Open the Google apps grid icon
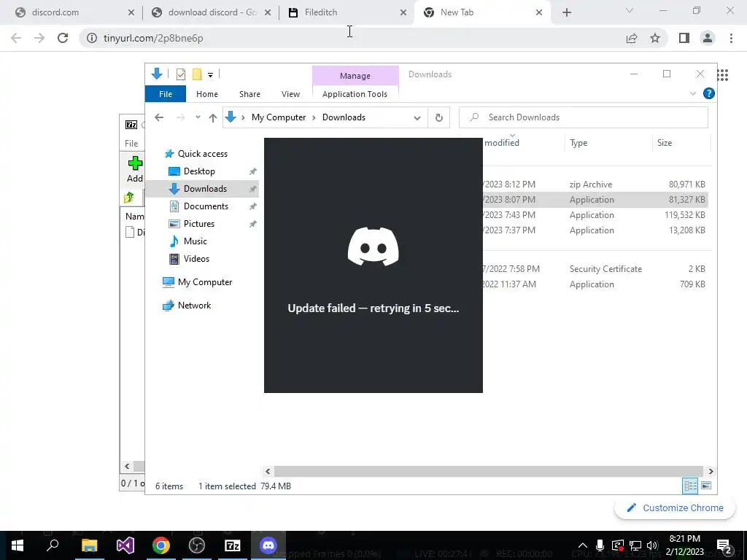Screen dimensions: 747x560 click(723, 75)
